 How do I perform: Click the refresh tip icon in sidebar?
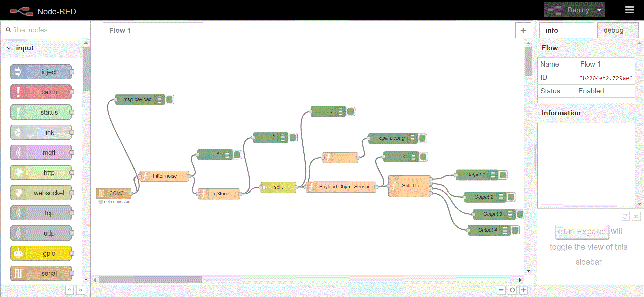(625, 216)
